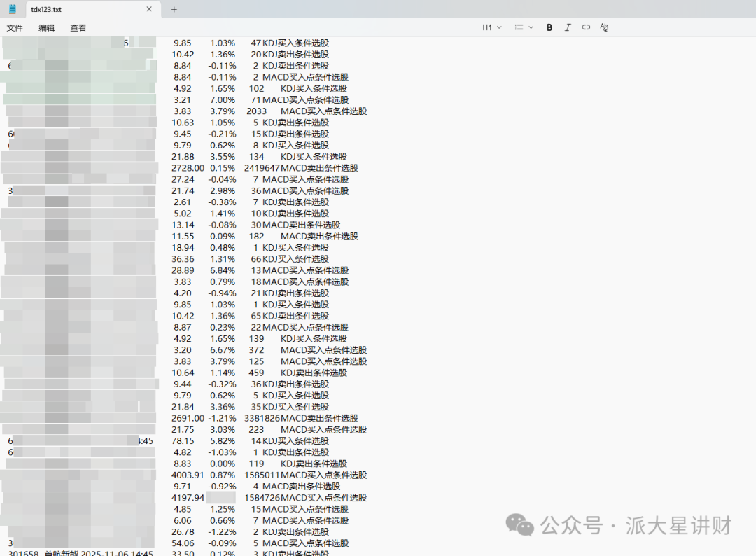756x556 pixels.
Task: Click the price value 11.55
Action: tap(183, 236)
